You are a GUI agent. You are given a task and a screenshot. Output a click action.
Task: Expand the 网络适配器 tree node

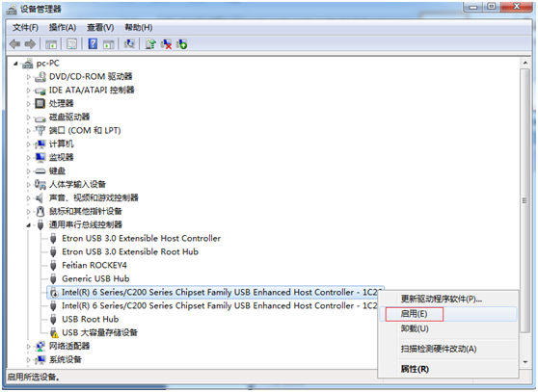[x=29, y=347]
